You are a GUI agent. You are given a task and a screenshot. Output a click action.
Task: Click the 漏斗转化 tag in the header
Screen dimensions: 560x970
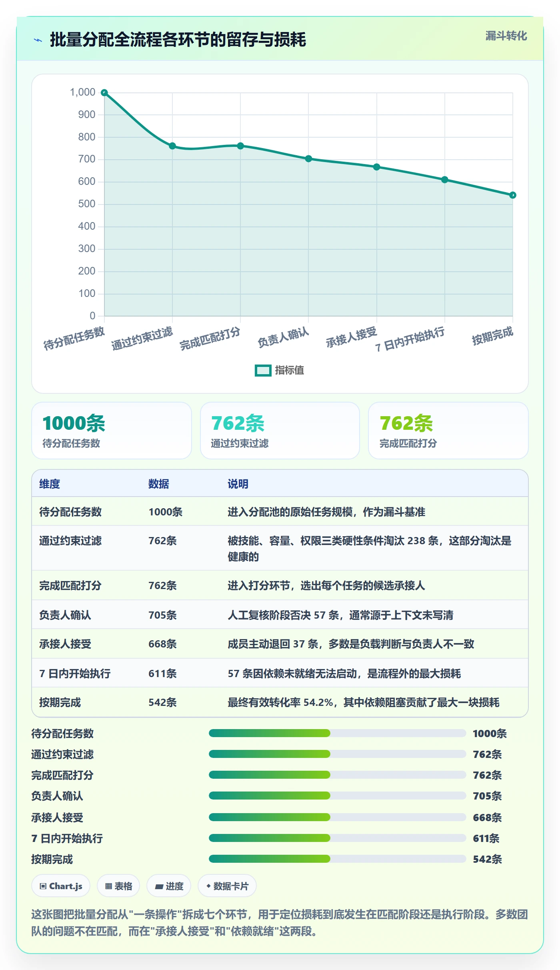[506, 36]
